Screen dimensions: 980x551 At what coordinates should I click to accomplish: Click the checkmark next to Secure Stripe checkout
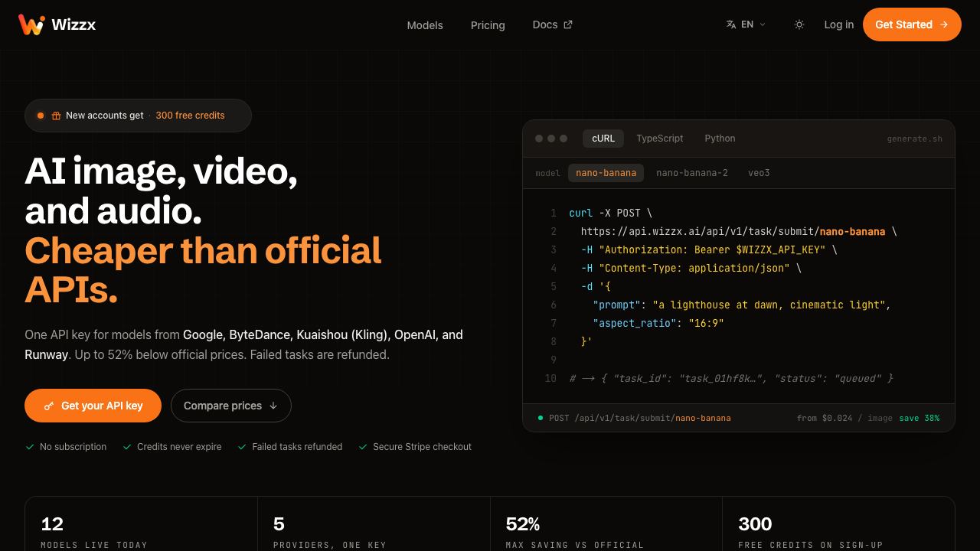click(363, 447)
